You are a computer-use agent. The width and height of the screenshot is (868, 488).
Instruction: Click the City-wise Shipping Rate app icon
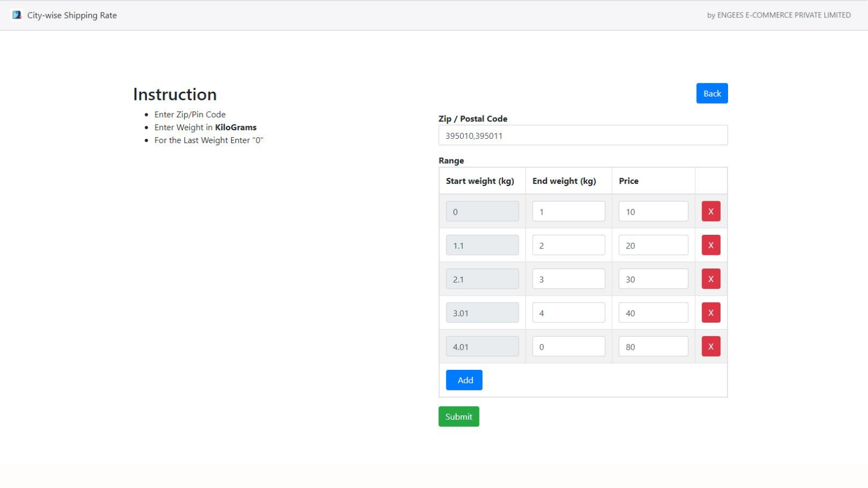tap(17, 15)
